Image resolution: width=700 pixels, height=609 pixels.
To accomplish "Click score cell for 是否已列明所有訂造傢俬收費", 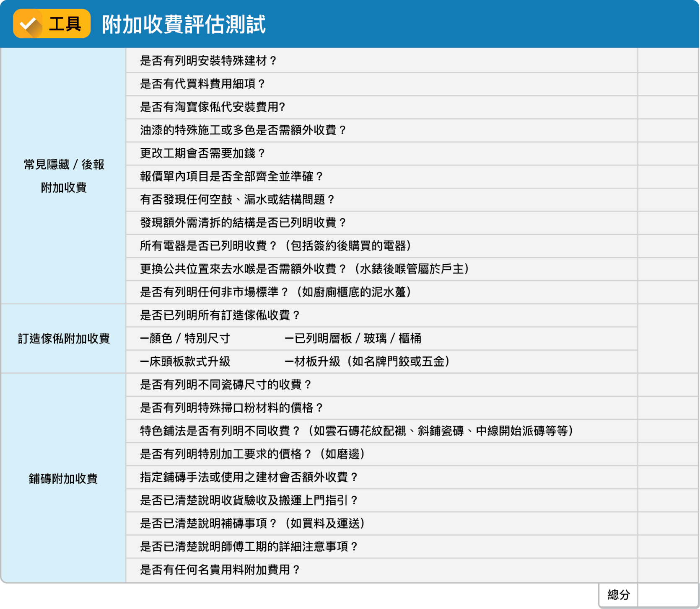I will click(668, 338).
